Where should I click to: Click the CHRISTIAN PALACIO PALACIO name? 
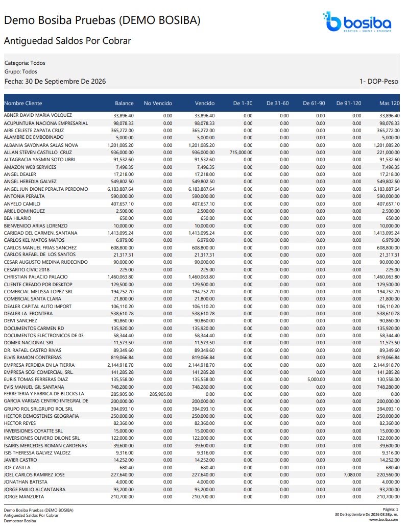pyautogui.click(x=36, y=277)
